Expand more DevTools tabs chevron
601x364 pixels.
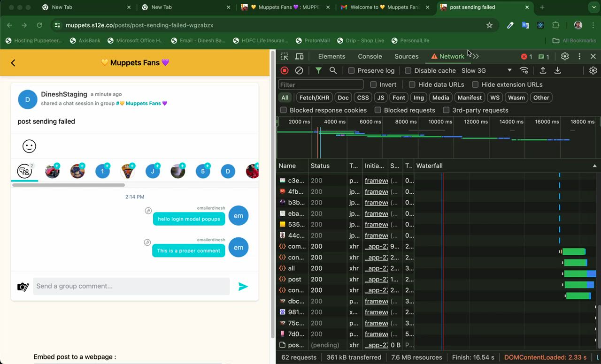pos(476,56)
